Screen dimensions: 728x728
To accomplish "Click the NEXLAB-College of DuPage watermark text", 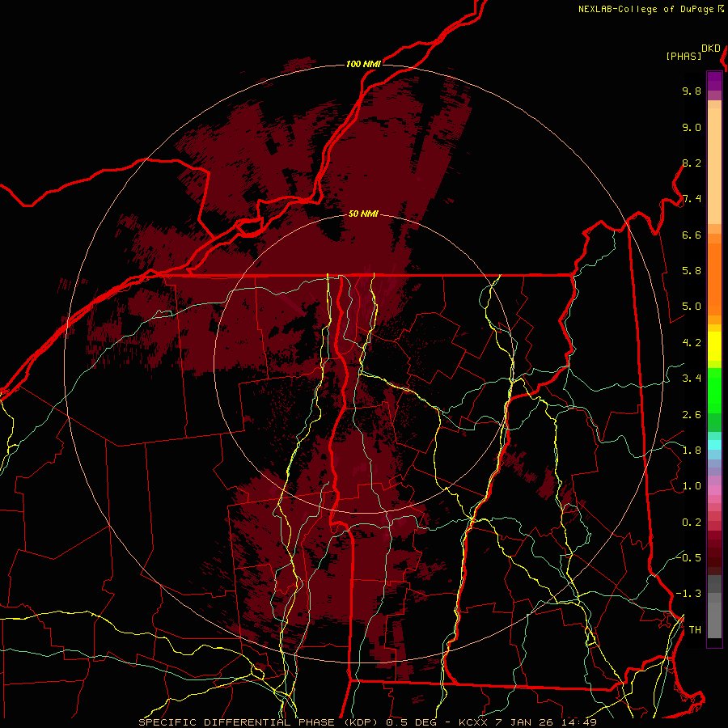I will (x=646, y=9).
